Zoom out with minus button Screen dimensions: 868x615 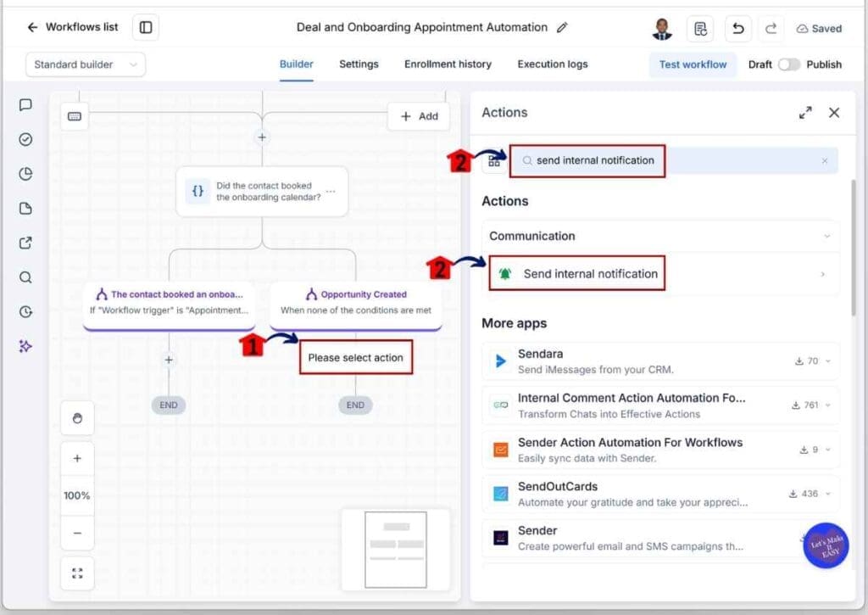[x=77, y=533]
